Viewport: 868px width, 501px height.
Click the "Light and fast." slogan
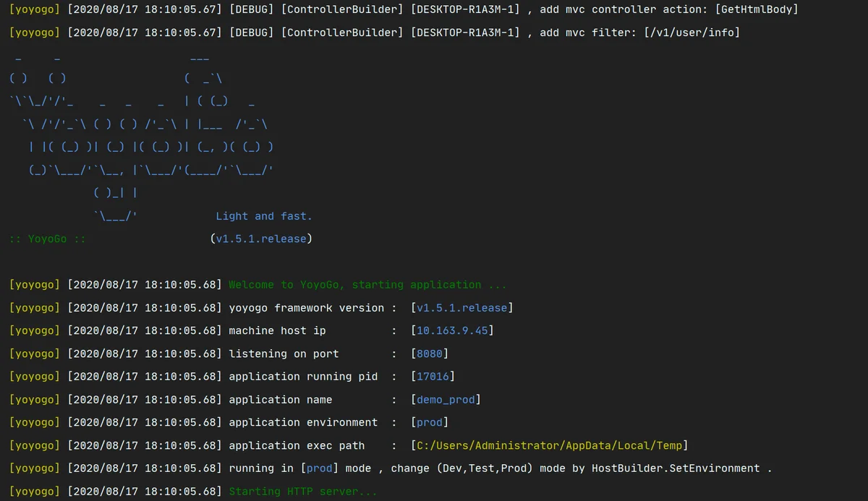264,216
